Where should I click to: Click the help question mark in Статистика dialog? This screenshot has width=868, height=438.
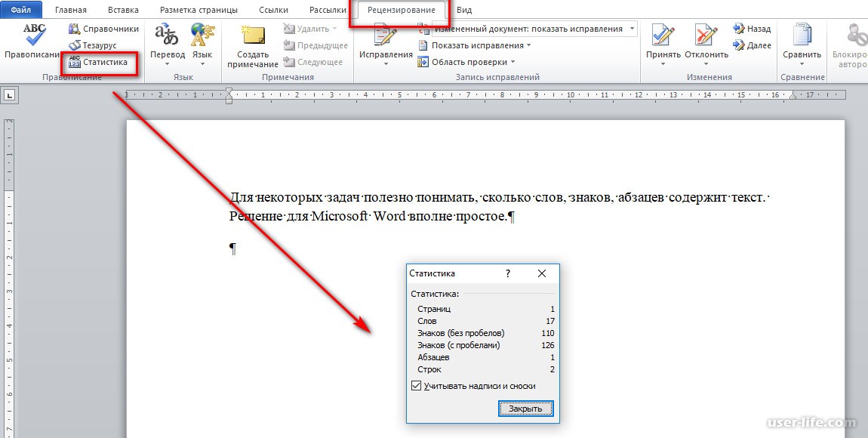coord(508,273)
